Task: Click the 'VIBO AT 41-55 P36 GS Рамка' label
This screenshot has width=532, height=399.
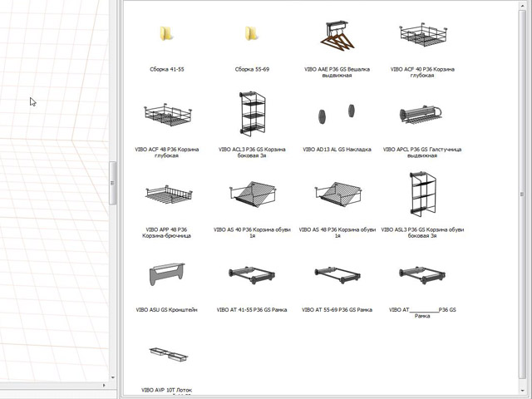Action: click(x=252, y=310)
